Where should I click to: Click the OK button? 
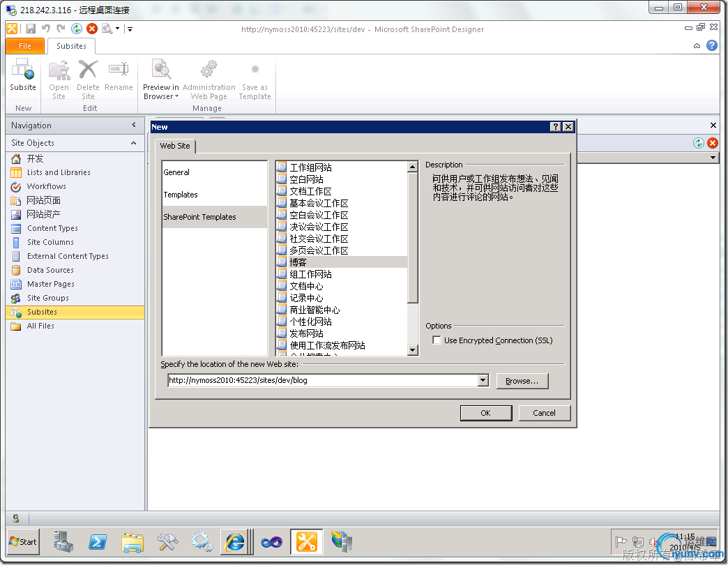(x=485, y=413)
